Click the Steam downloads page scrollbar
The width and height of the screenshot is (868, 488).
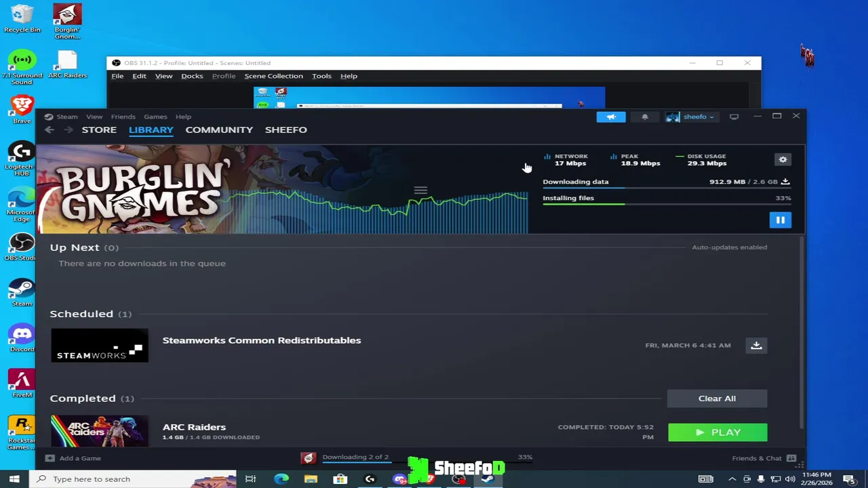(802, 331)
